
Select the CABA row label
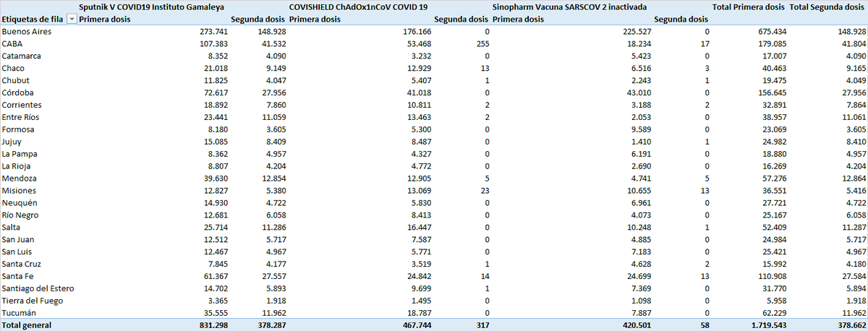(x=12, y=44)
